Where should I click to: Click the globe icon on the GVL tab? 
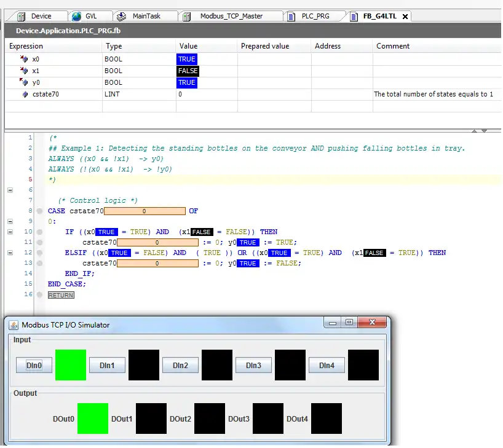coord(77,17)
